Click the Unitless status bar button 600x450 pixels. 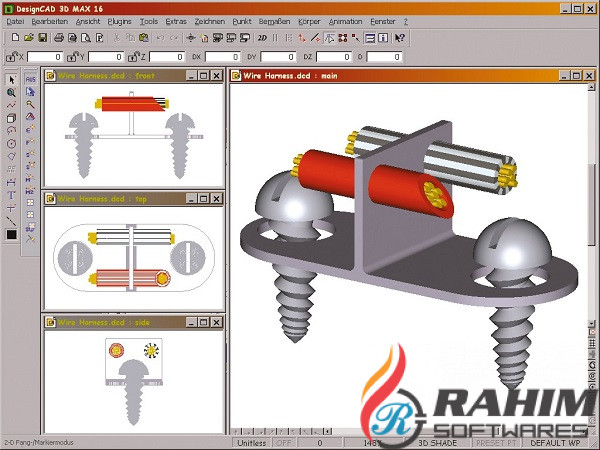(x=252, y=443)
